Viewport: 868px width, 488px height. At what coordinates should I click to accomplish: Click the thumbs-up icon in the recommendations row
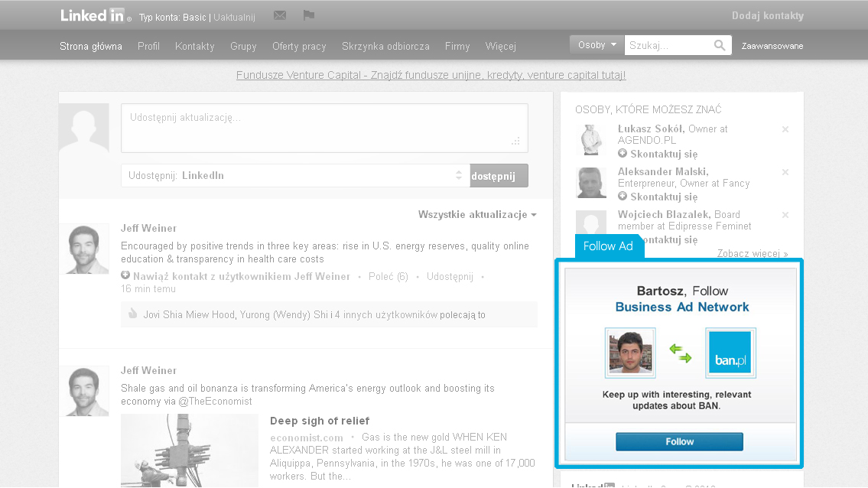coord(133,314)
